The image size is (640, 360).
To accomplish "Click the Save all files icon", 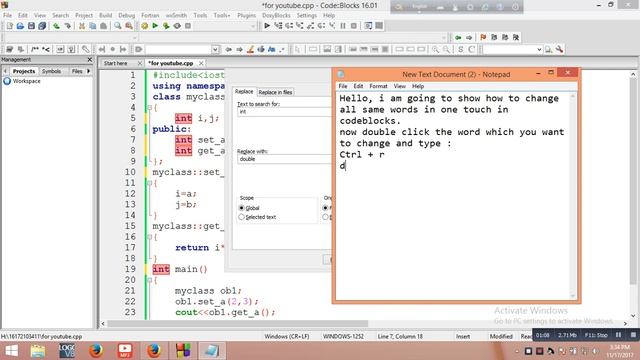I will (x=42, y=26).
